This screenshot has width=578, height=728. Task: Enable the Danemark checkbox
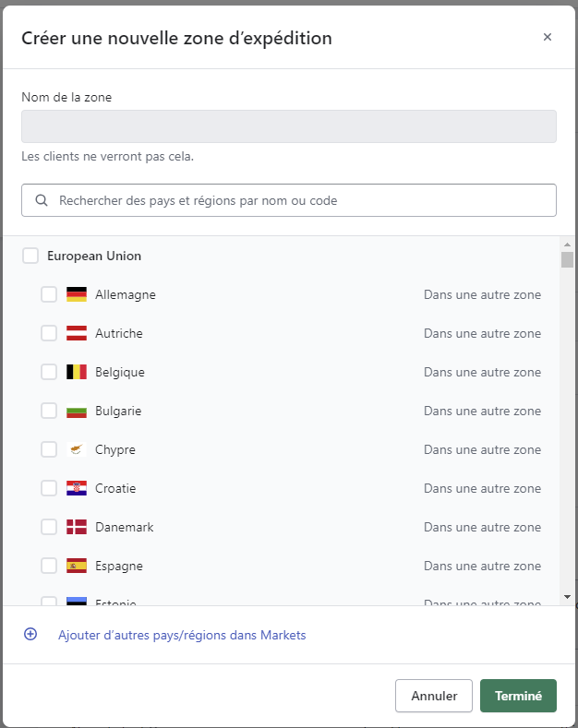[49, 528]
